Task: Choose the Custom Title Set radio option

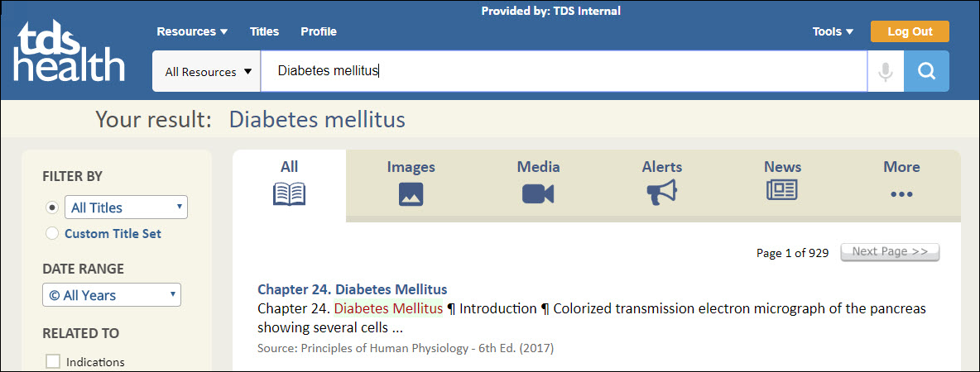Action: click(52, 234)
